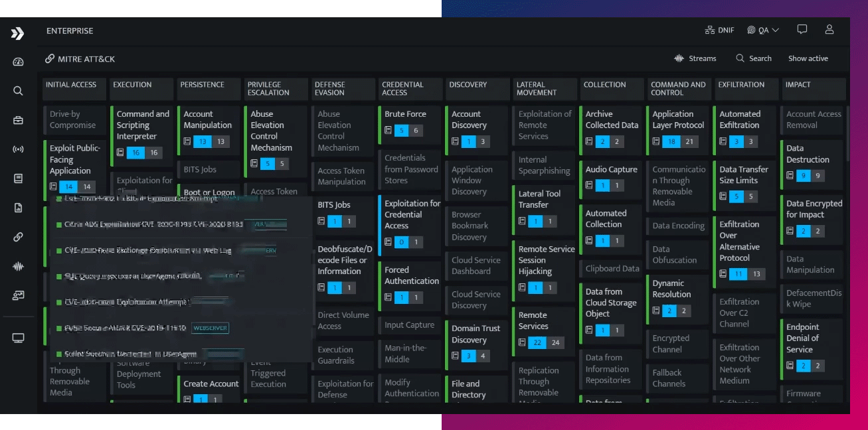Click the monitor icon in sidebar

click(18, 338)
